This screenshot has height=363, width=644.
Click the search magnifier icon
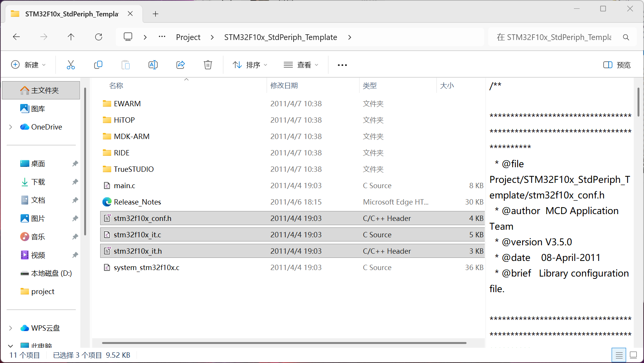click(x=626, y=37)
